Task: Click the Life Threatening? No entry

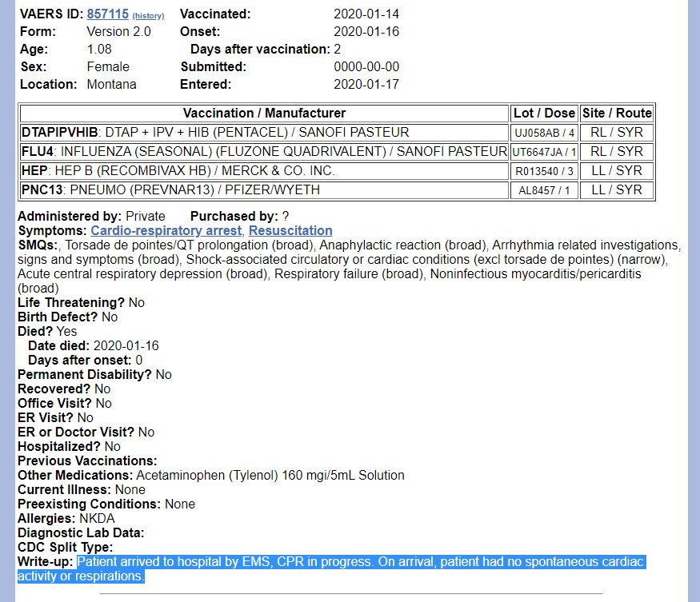Action: click(82, 302)
